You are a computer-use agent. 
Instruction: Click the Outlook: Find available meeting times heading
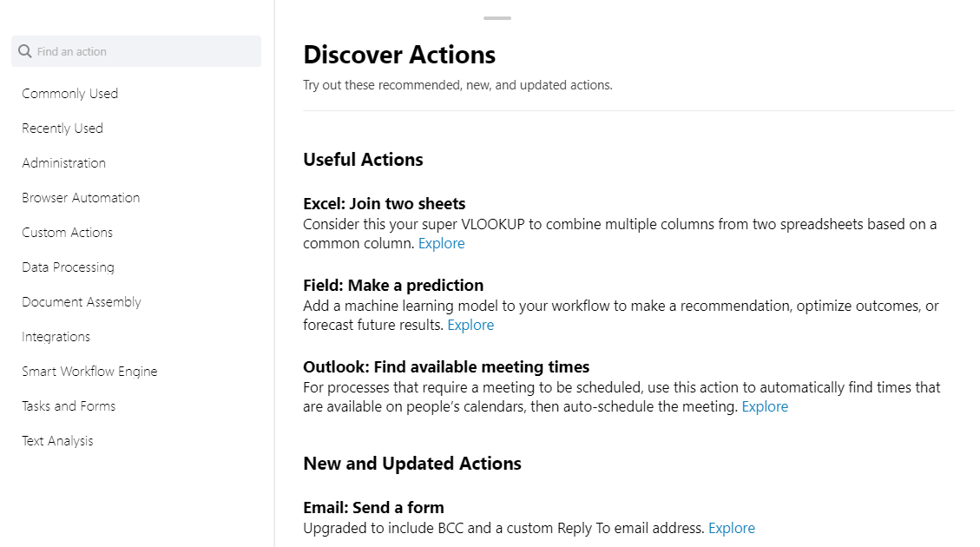coord(446,367)
